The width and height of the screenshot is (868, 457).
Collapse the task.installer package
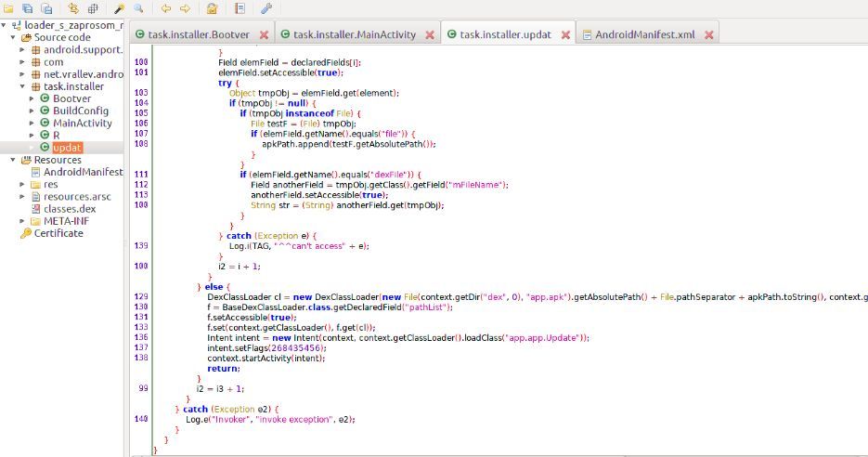coord(22,86)
